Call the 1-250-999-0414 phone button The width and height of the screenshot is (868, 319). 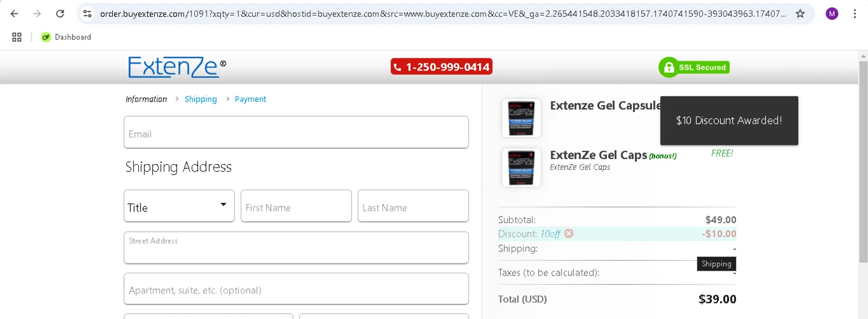click(442, 67)
